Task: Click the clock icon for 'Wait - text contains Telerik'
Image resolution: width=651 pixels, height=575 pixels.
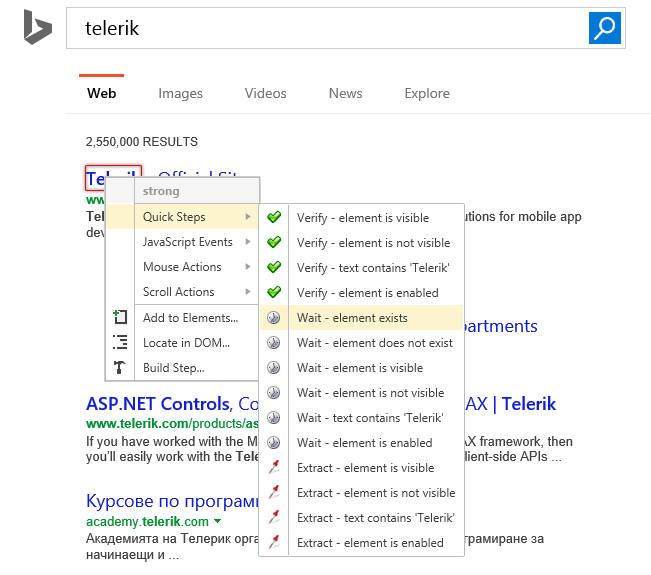Action: pyautogui.click(x=273, y=417)
